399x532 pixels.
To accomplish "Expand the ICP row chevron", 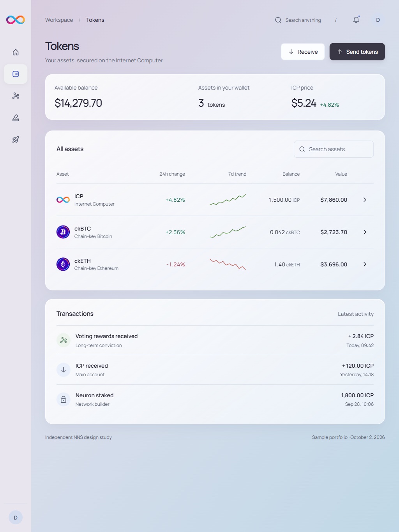I will point(365,200).
